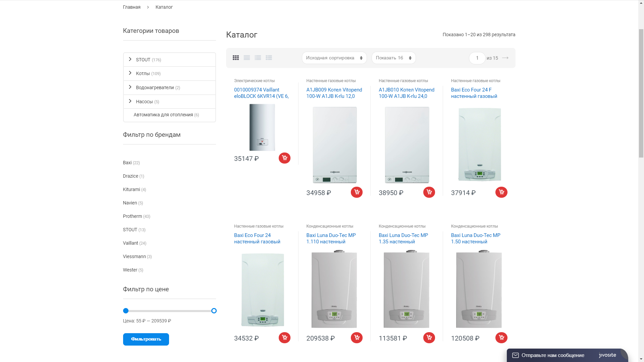Image resolution: width=644 pixels, height=362 pixels.
Task: Filter by Drazice brand
Action: coord(130,176)
